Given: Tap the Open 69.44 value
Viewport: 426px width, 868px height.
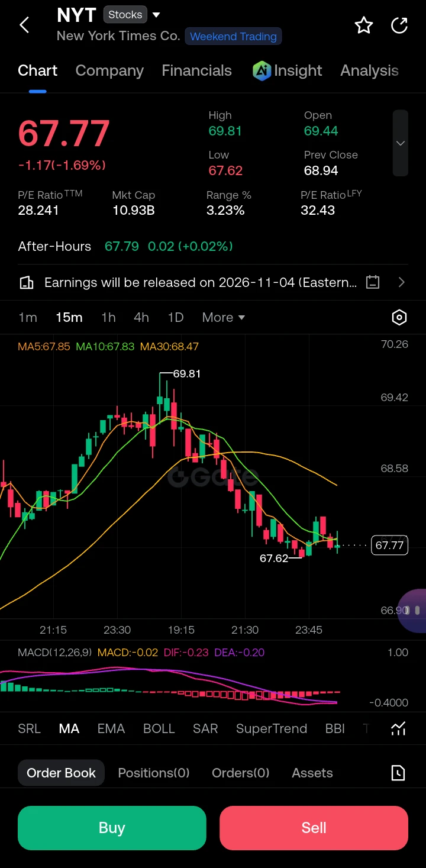Looking at the screenshot, I should coord(321,131).
